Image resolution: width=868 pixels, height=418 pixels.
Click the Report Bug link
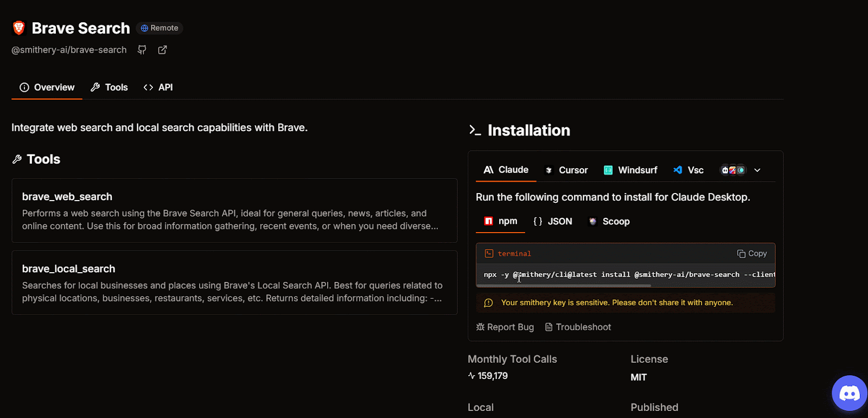pos(505,327)
